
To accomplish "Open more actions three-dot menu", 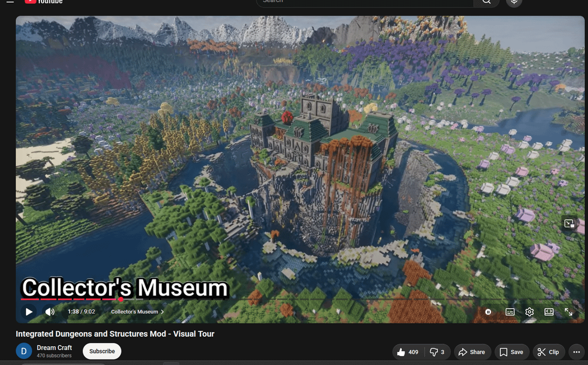I will click(x=577, y=352).
